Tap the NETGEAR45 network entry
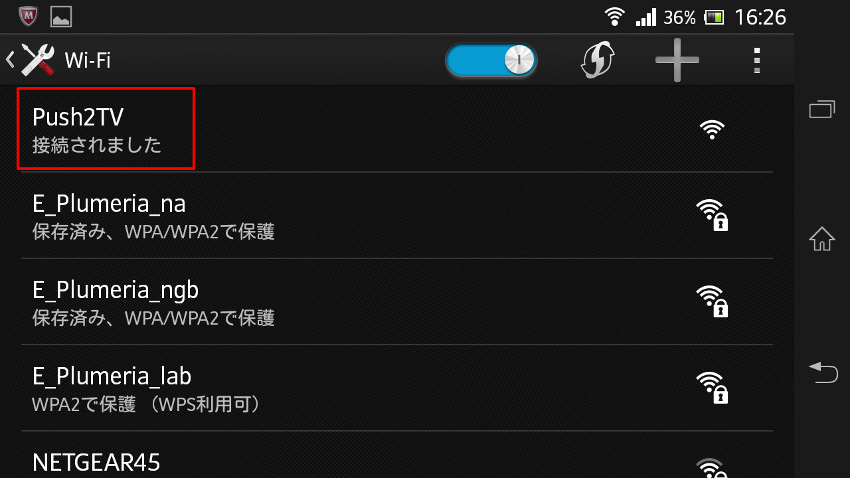Image resolution: width=850 pixels, height=478 pixels. tap(397, 455)
